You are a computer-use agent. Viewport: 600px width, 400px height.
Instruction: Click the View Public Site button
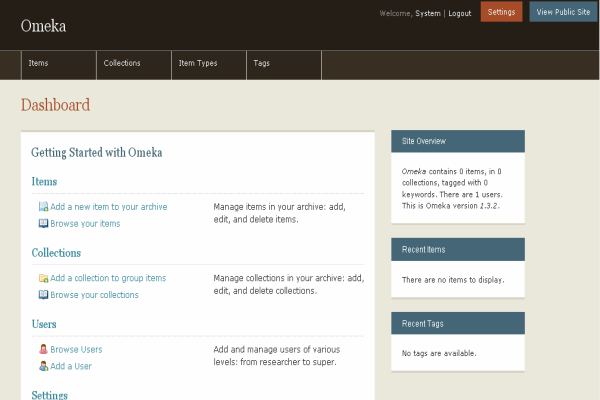pos(563,12)
